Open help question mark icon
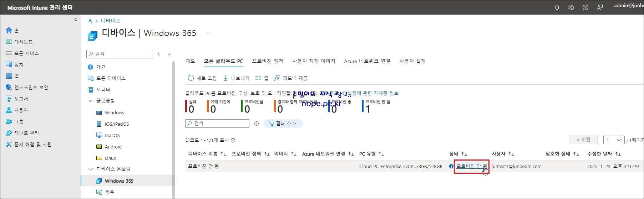 tap(585, 7)
